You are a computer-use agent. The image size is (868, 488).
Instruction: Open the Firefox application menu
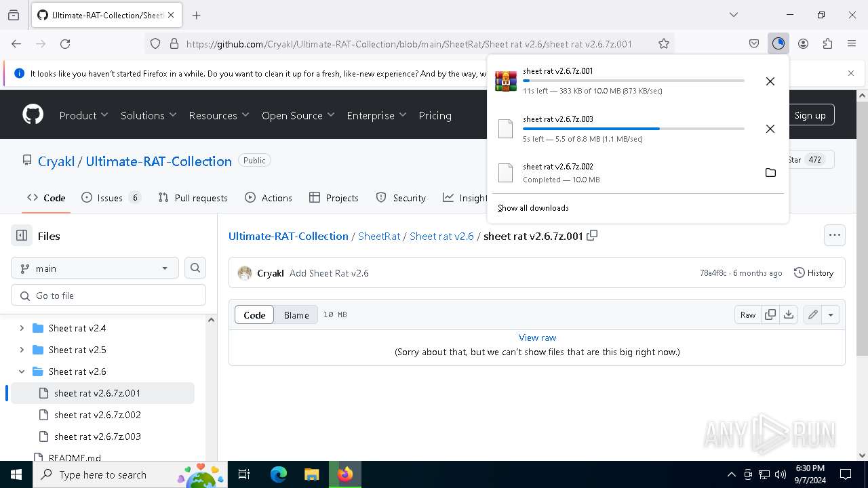pyautogui.click(x=852, y=43)
